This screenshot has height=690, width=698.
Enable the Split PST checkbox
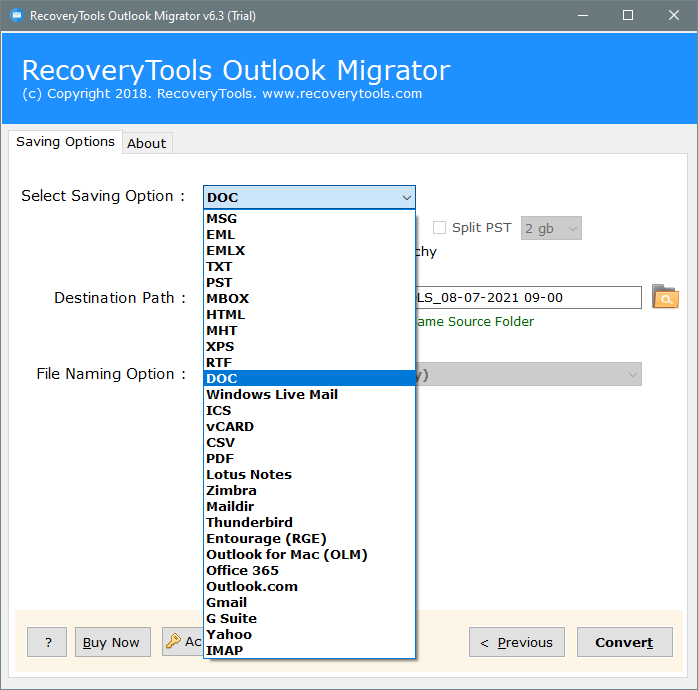439,227
